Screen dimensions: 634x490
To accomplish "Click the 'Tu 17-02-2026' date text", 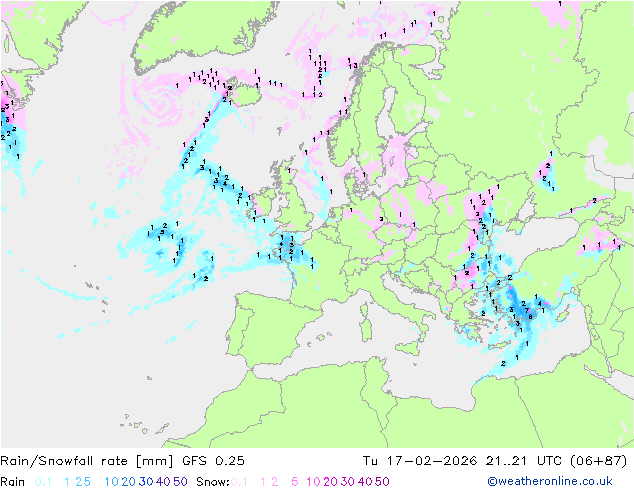I will click(x=419, y=461).
